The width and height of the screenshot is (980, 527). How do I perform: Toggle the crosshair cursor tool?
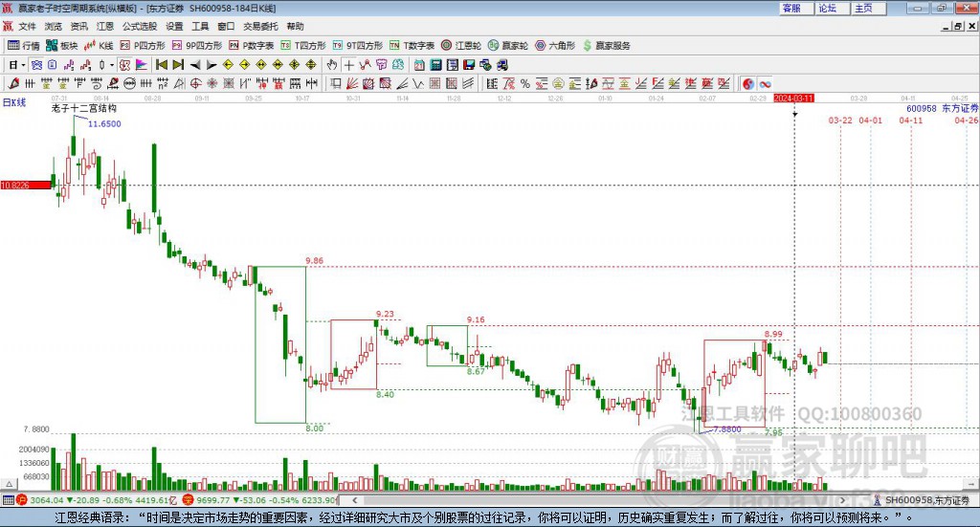tap(348, 65)
